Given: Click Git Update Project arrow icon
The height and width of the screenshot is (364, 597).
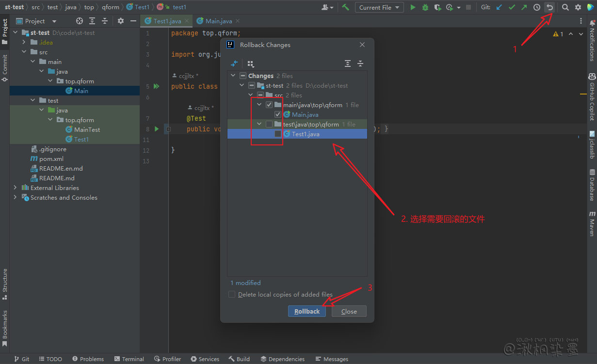Looking at the screenshot, I should coord(499,7).
